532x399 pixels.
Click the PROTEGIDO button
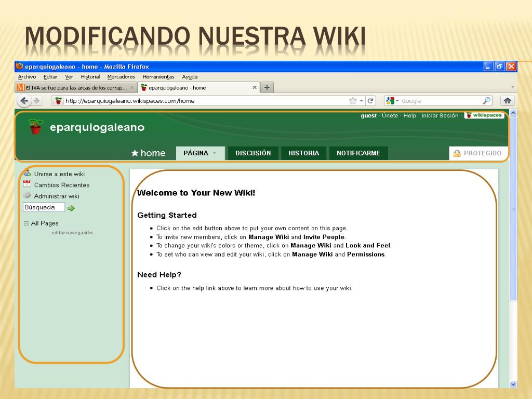click(x=478, y=153)
